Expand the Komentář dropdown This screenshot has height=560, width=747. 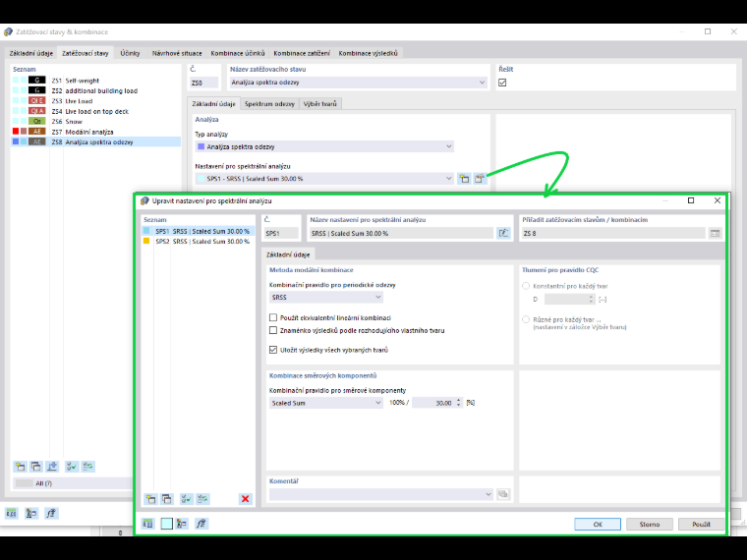[x=488, y=494]
